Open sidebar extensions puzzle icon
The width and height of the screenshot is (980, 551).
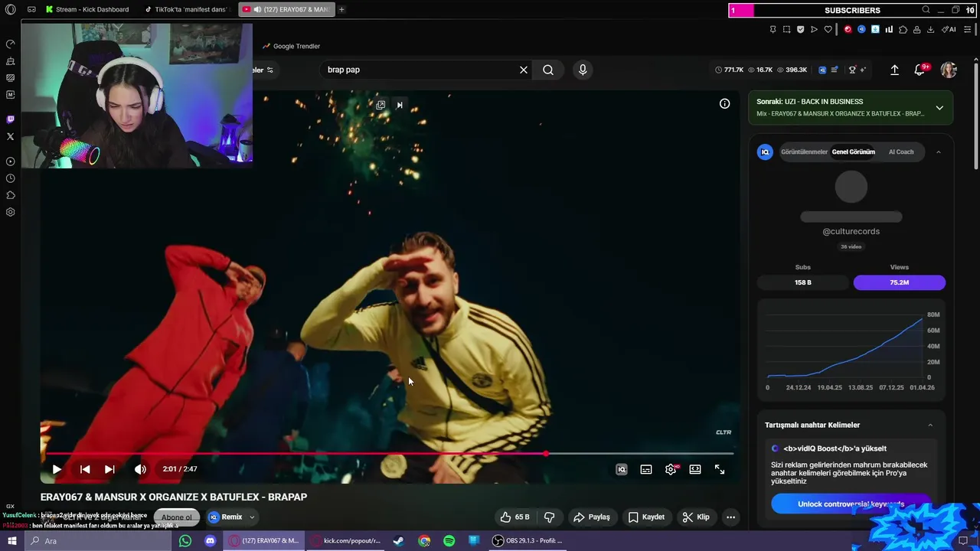pos(10,195)
